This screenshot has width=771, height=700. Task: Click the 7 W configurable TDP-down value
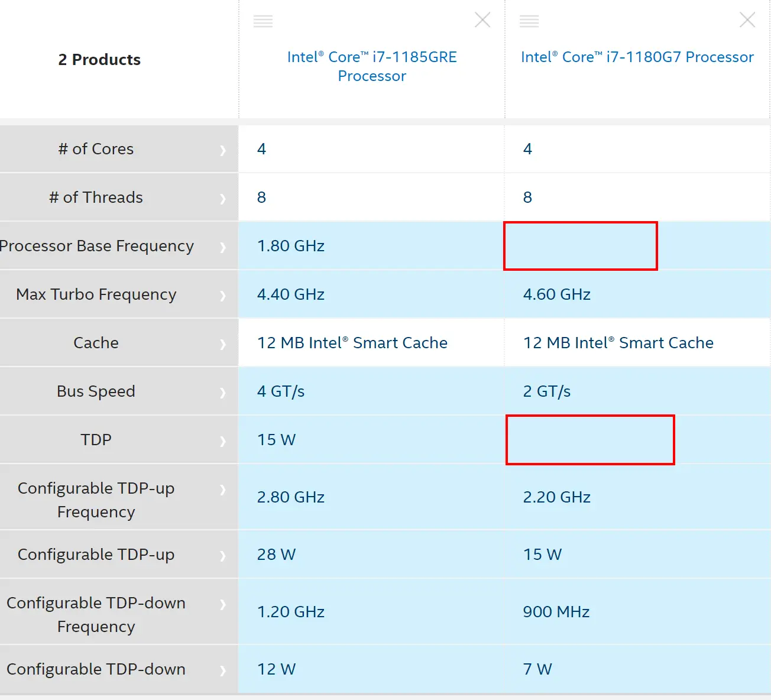pyautogui.click(x=537, y=669)
